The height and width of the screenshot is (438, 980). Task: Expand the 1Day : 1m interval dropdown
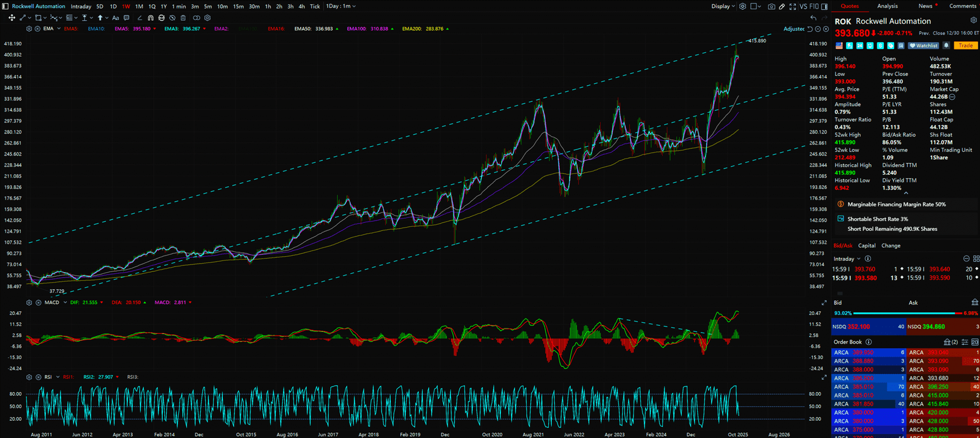tap(341, 6)
